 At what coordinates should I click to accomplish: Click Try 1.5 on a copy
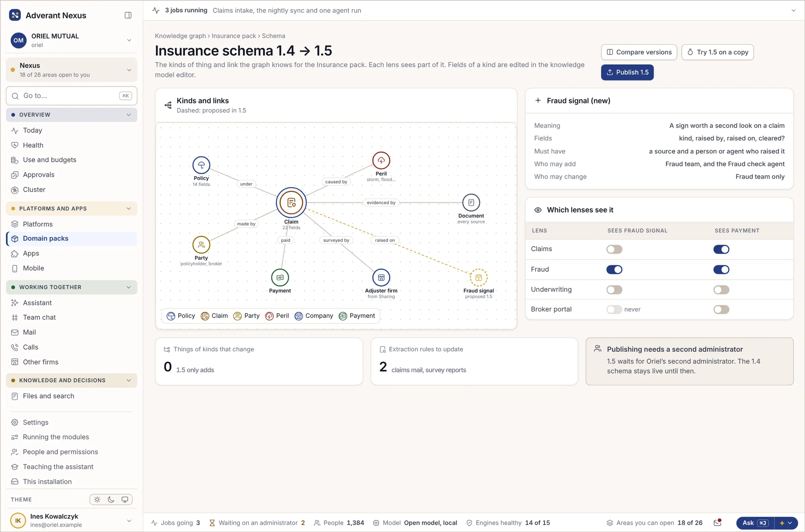click(717, 52)
